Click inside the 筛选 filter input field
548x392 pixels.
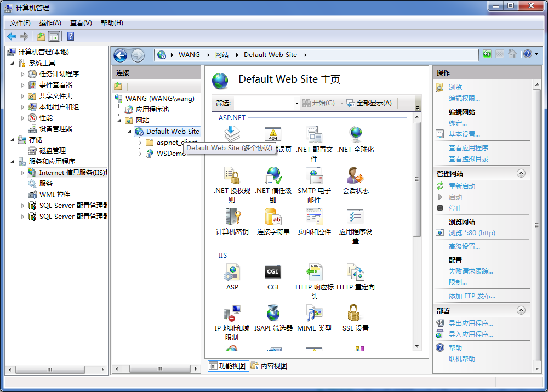tap(264, 103)
